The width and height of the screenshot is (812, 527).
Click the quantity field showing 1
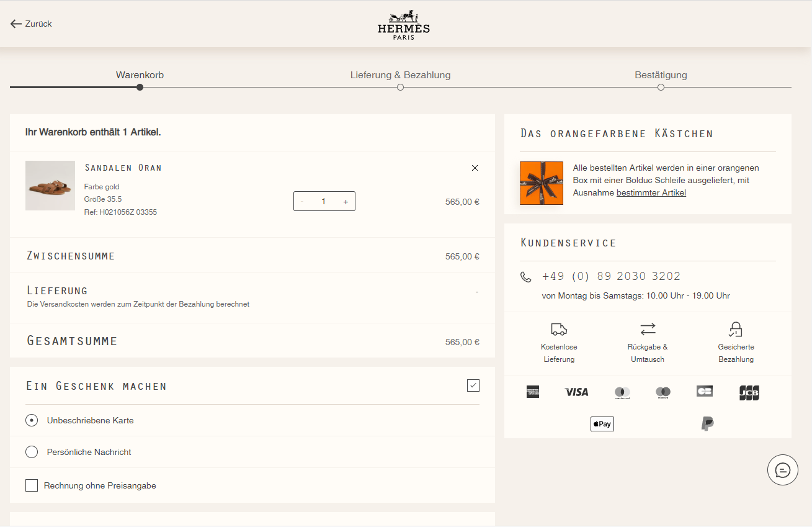click(x=324, y=201)
